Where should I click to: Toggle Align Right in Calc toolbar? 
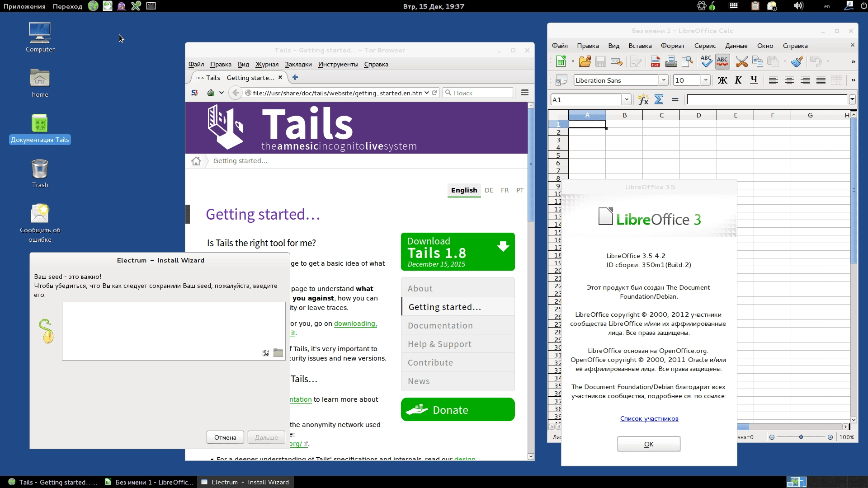pos(805,80)
